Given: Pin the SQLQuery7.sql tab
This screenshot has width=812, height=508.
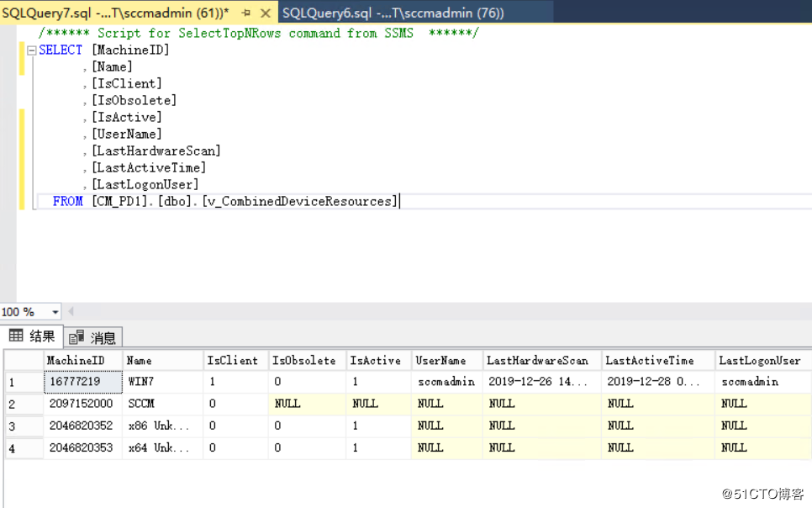Looking at the screenshot, I should point(246,13).
